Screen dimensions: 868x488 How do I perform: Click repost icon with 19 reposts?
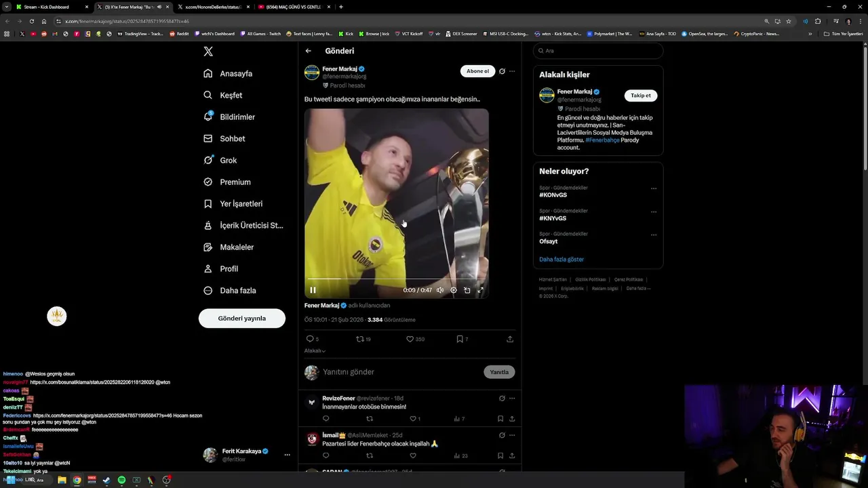(363, 339)
